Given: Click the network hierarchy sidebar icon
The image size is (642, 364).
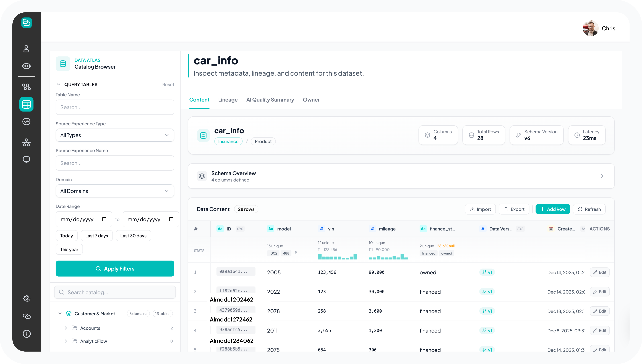Looking at the screenshot, I should point(26,143).
